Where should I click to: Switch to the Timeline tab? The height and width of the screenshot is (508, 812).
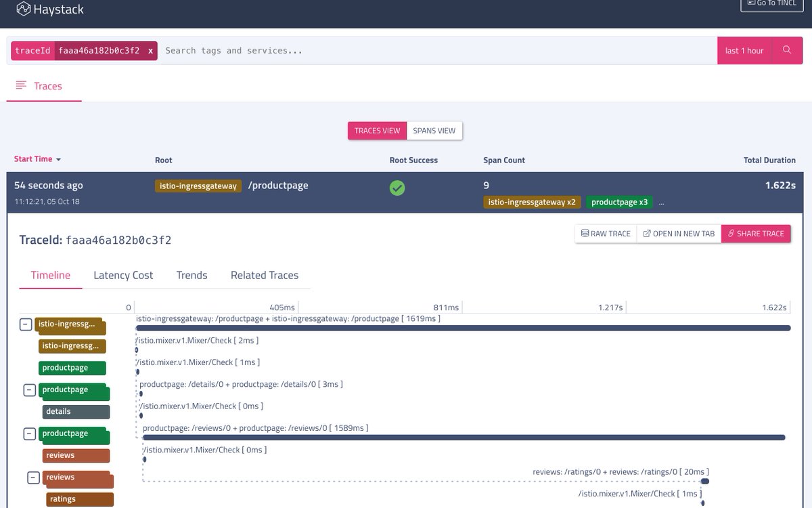51,275
